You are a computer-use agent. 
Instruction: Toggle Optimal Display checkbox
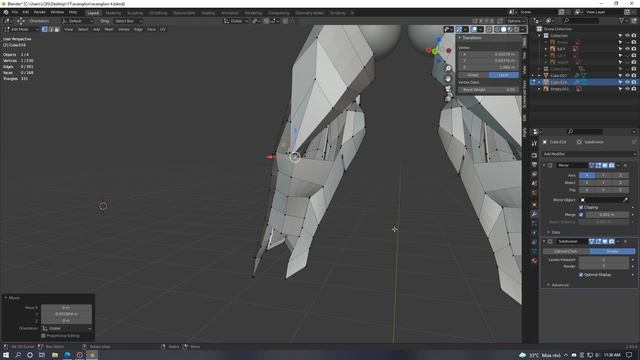(581, 275)
